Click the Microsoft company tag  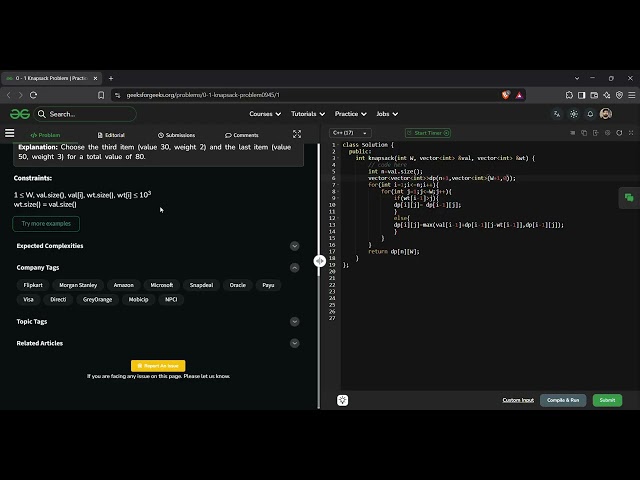[162, 285]
